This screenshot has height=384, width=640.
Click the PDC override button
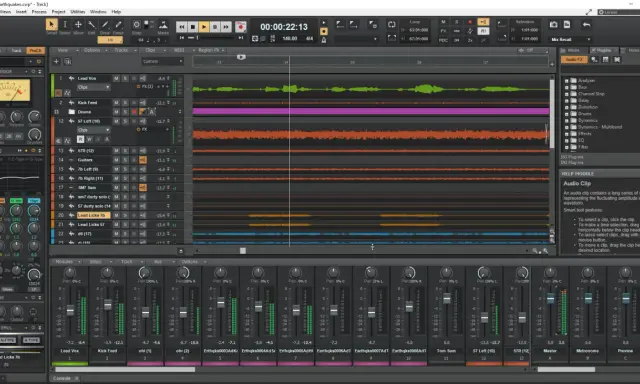pyautogui.click(x=444, y=40)
